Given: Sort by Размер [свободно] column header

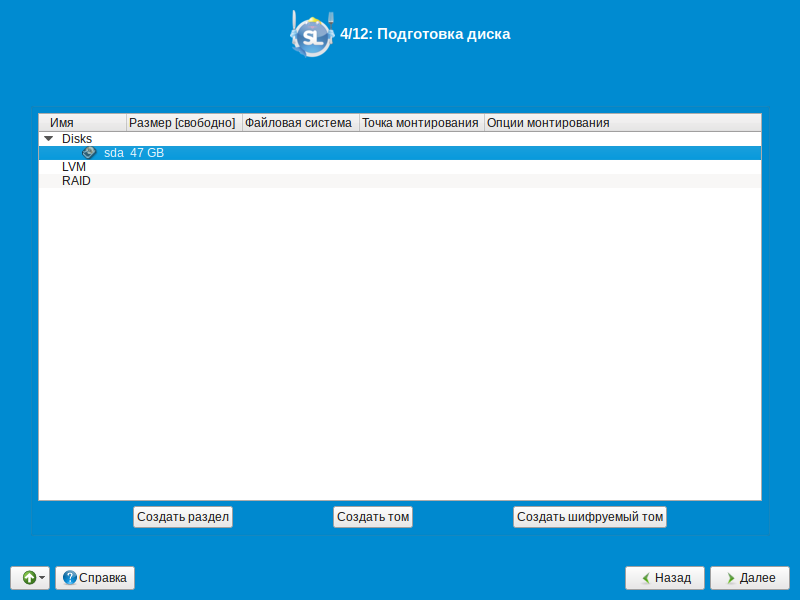Looking at the screenshot, I should [184, 122].
